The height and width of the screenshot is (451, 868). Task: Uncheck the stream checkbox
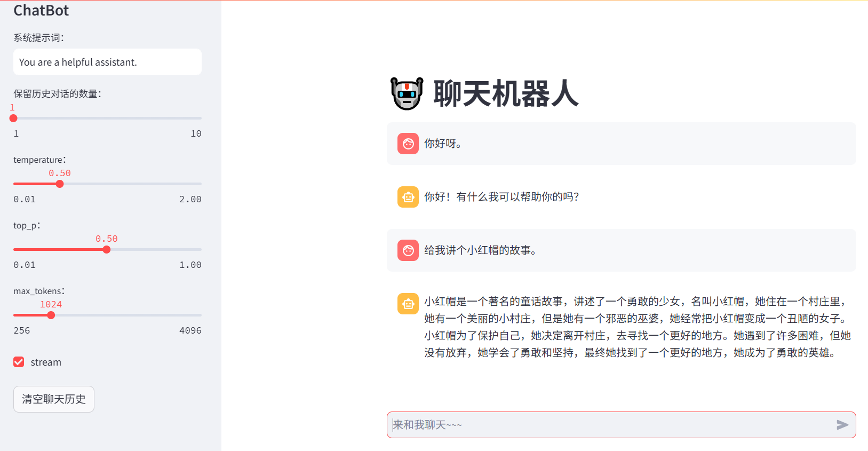click(19, 362)
